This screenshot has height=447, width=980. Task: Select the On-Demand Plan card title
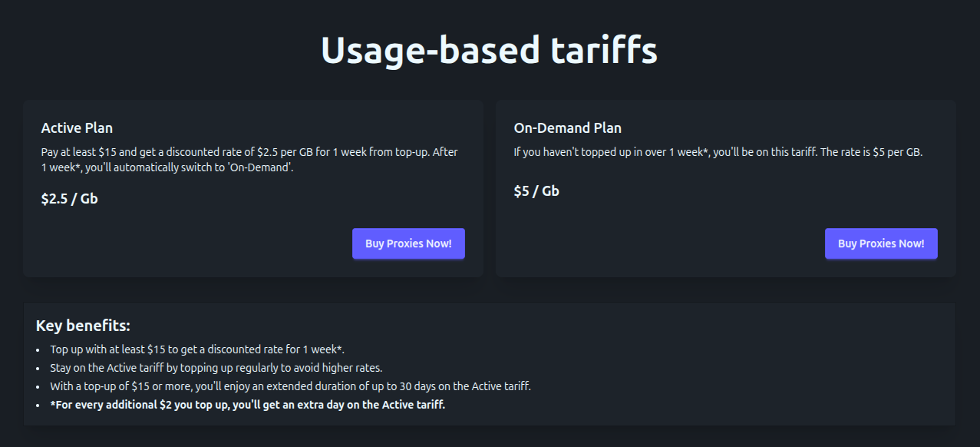click(567, 128)
